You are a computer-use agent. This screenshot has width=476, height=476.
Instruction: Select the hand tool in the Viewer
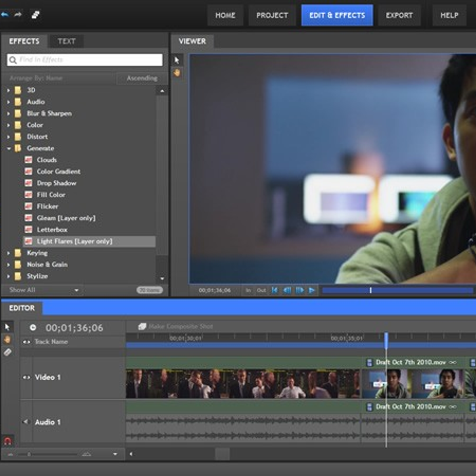click(177, 73)
